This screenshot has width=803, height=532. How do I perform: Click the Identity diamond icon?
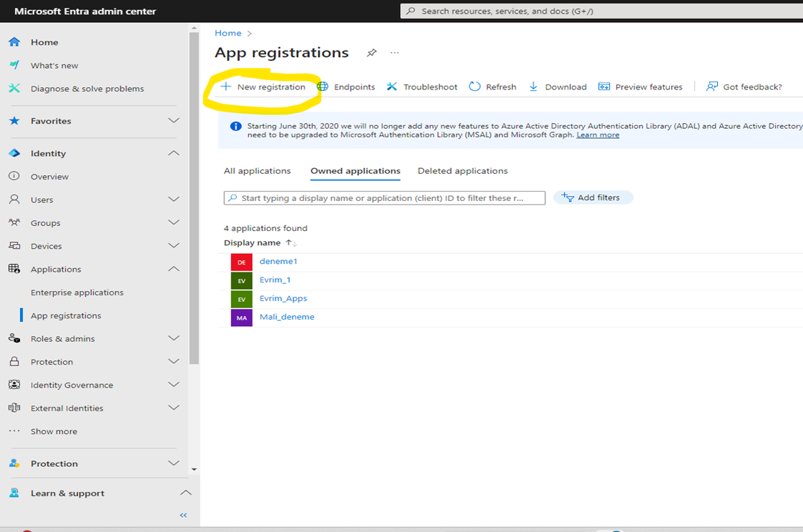(14, 153)
